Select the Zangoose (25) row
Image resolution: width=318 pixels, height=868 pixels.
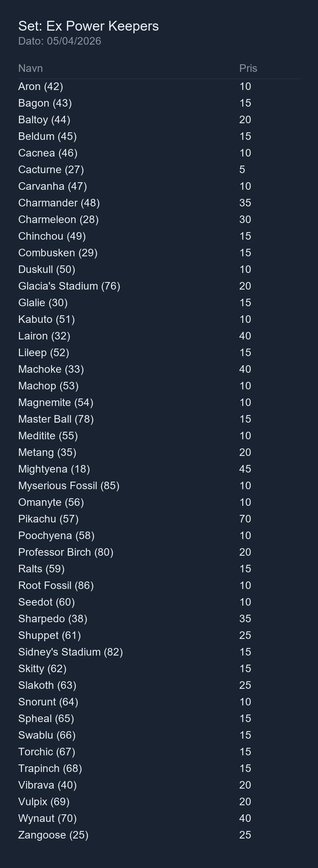pyautogui.click(x=53, y=835)
